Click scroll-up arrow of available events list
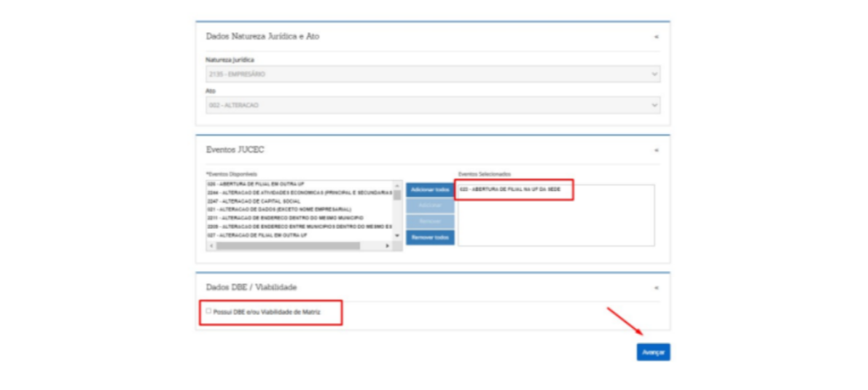The image size is (868, 390). tap(397, 185)
